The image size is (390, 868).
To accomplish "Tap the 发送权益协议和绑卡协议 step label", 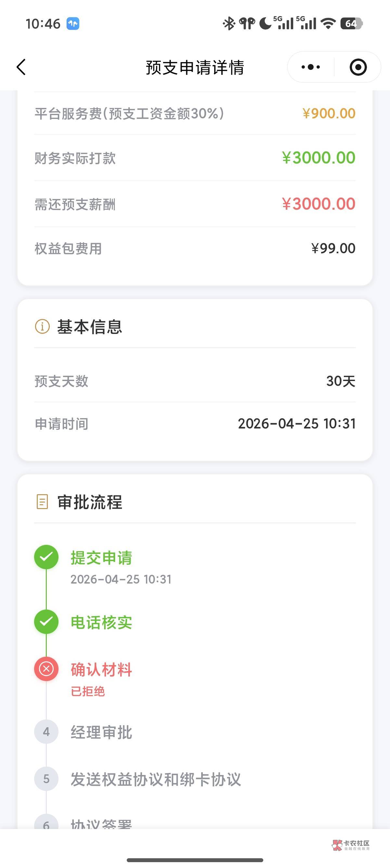I will point(156,779).
